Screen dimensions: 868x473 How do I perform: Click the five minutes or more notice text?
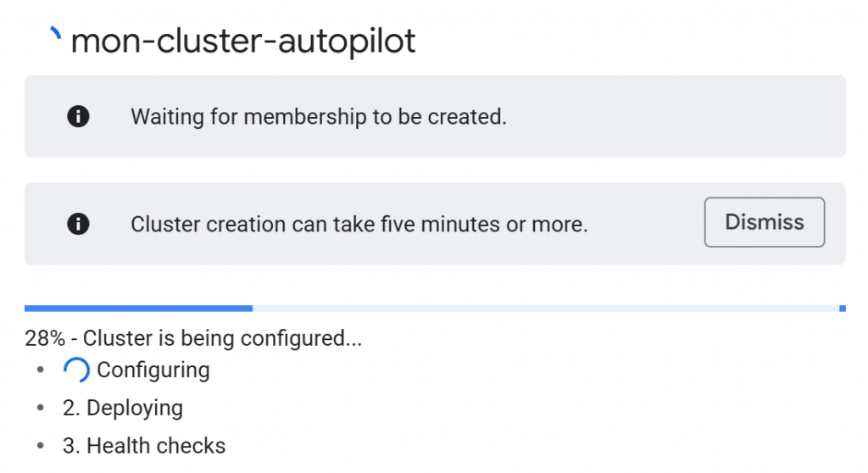coord(359,225)
